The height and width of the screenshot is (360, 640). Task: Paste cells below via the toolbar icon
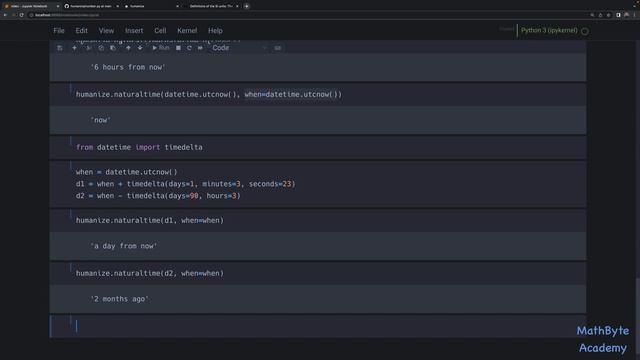(x=113, y=48)
